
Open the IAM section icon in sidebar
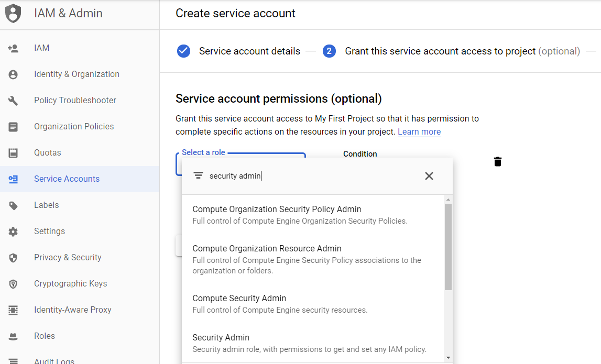click(x=14, y=48)
